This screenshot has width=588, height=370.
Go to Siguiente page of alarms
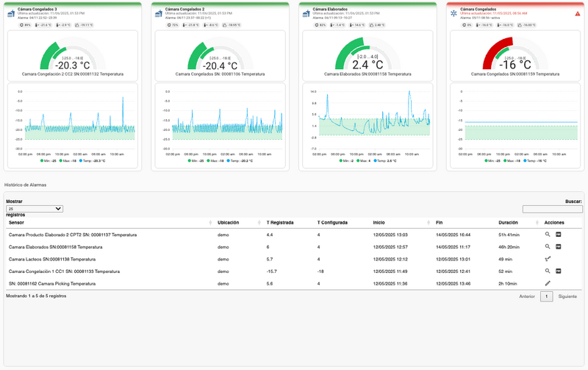(x=567, y=296)
